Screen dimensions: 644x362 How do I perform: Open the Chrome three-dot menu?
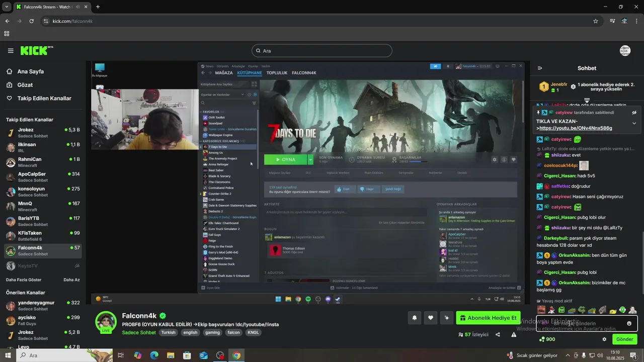coord(637,21)
